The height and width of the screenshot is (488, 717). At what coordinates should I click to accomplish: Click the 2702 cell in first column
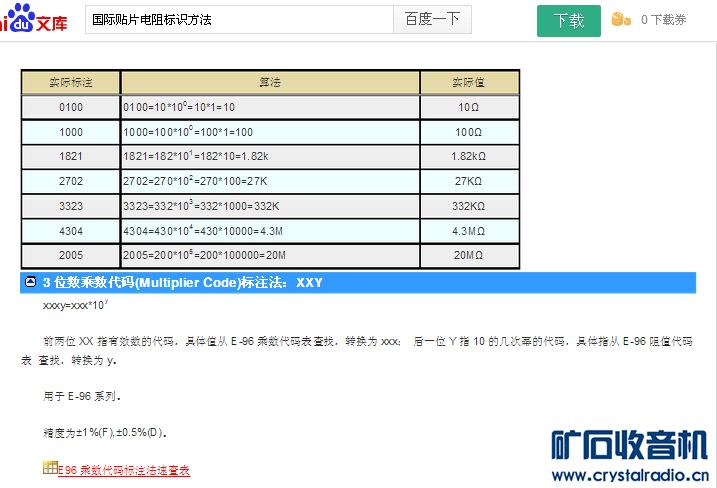pos(71,181)
